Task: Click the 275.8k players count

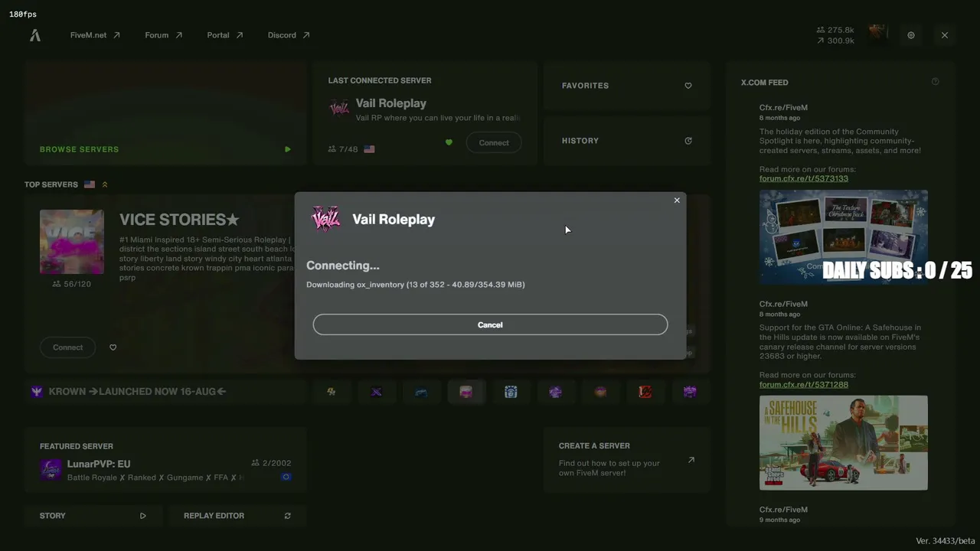Action: coord(835,31)
